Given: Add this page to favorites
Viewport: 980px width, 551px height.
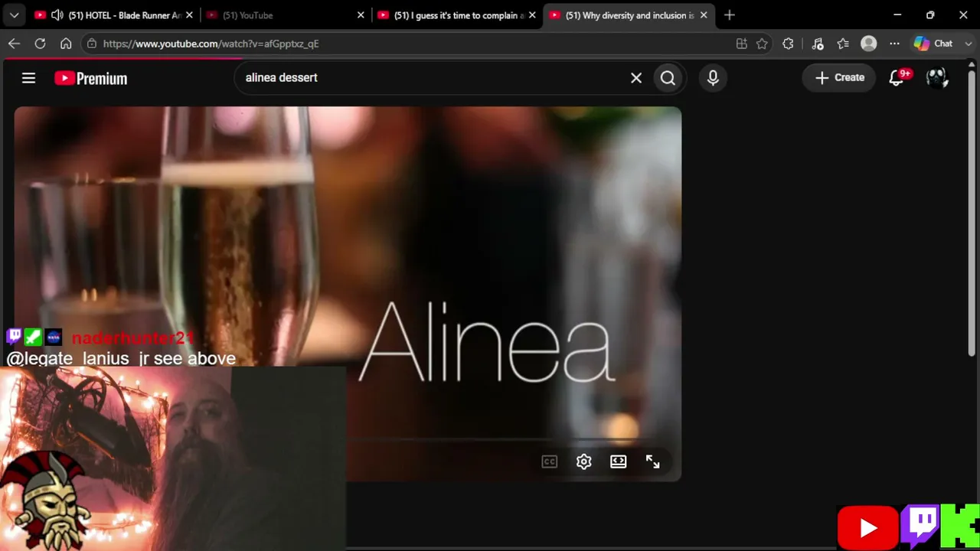Looking at the screenshot, I should pyautogui.click(x=762, y=44).
